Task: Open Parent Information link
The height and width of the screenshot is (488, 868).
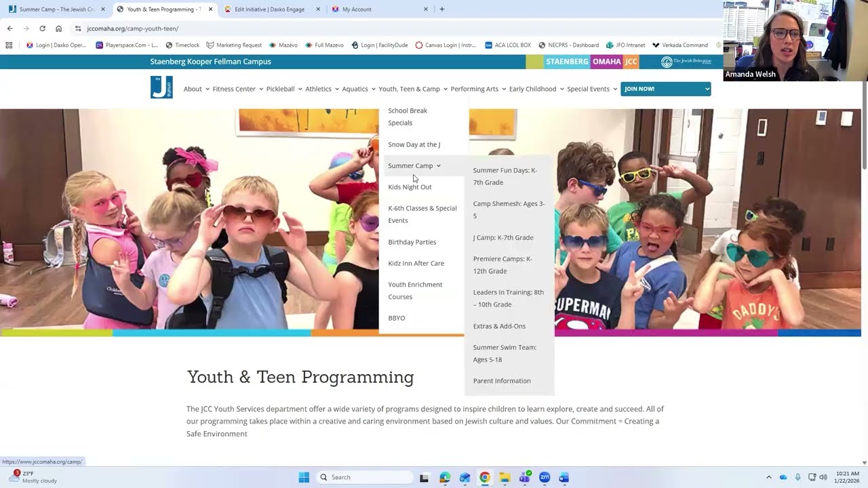Action: click(502, 381)
